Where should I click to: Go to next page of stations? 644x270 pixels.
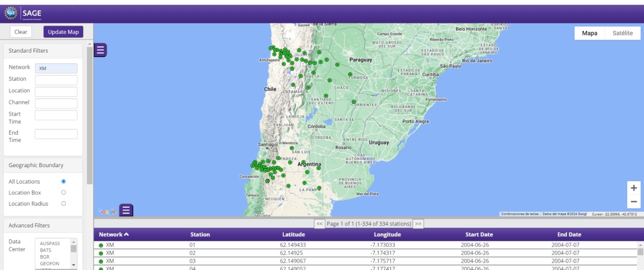418,224
